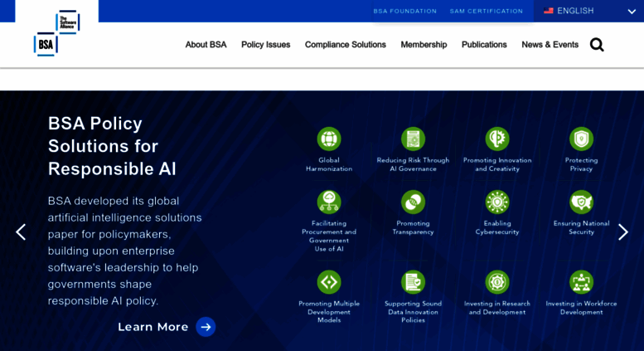
Task: Open the Membership menu
Action: [x=424, y=44]
